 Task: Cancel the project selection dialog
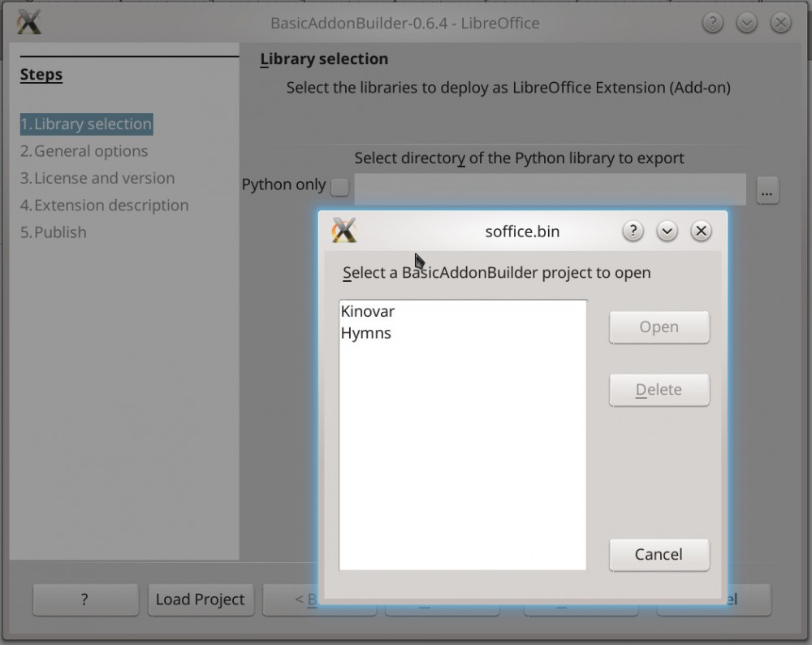[659, 554]
